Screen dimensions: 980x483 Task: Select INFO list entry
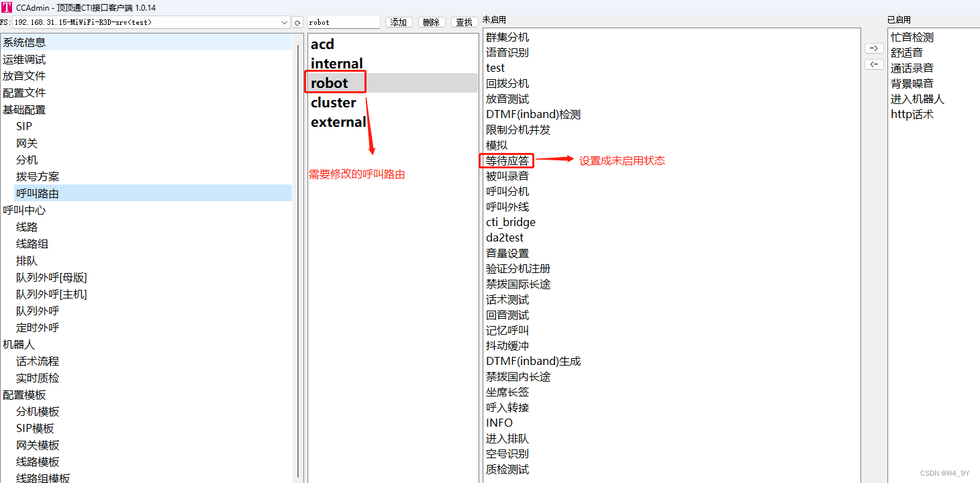499,423
